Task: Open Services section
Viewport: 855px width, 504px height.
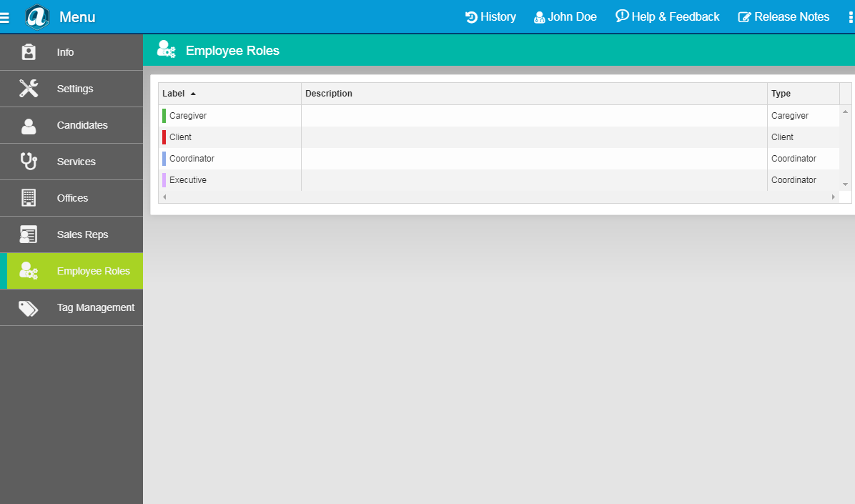Action: click(71, 162)
